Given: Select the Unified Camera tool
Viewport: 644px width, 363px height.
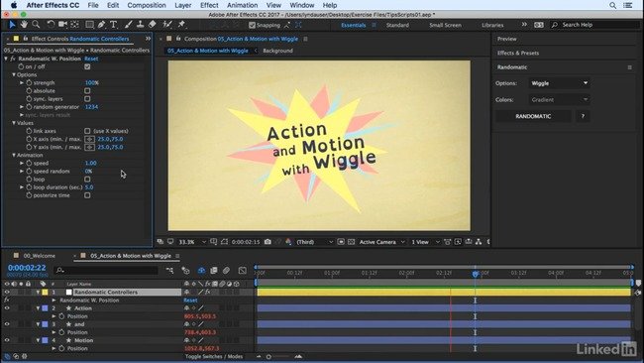Looking at the screenshot, I should [x=62, y=25].
